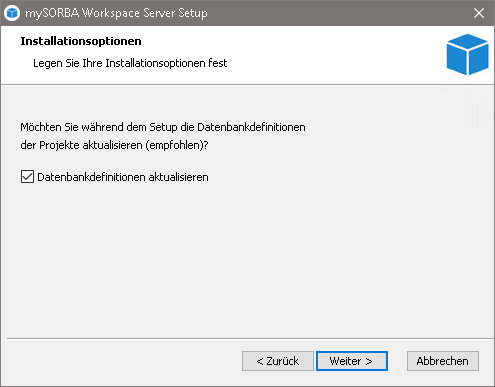
Task: Click the empty gray area below the checkbox
Action: (247, 260)
